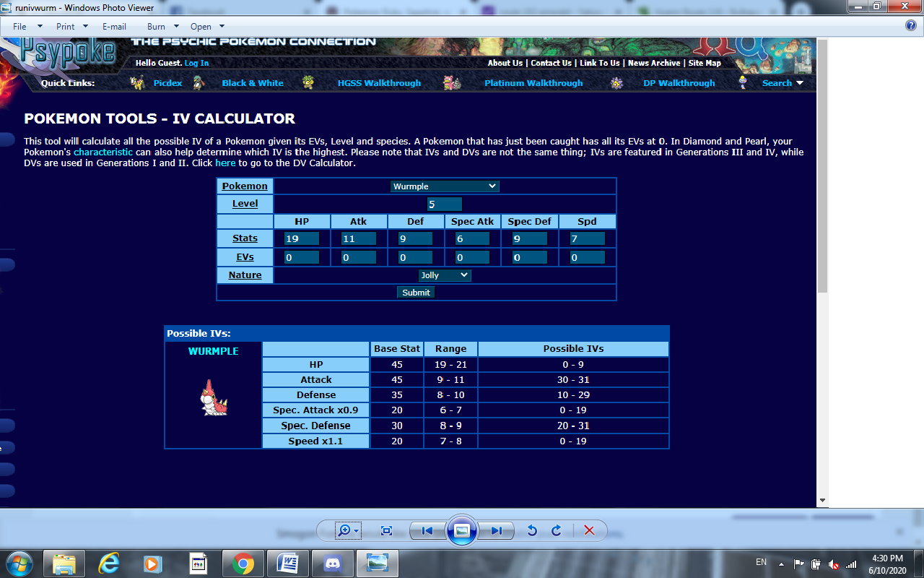Viewport: 924px width, 578px height.
Task: Click the E-mail toolbar item
Action: click(114, 26)
